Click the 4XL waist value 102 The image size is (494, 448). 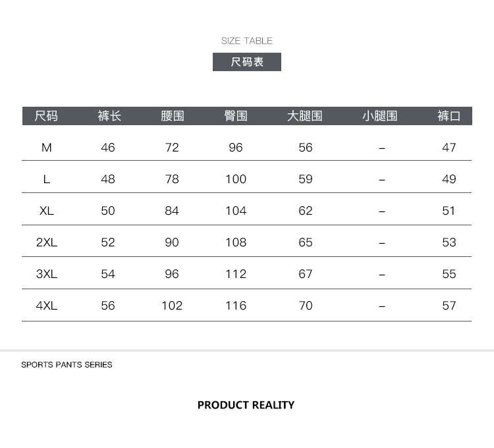tap(172, 306)
